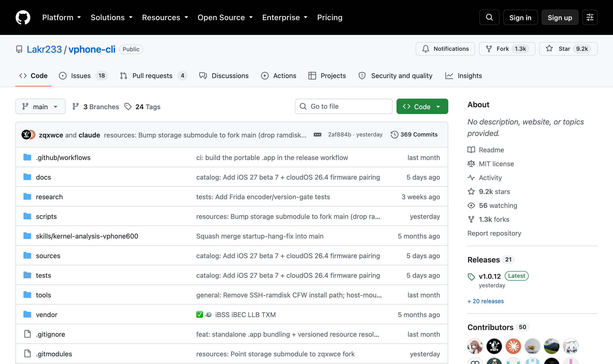613x364 pixels.
Task: Click the tag icon next to 24 Tags
Action: pyautogui.click(x=128, y=107)
